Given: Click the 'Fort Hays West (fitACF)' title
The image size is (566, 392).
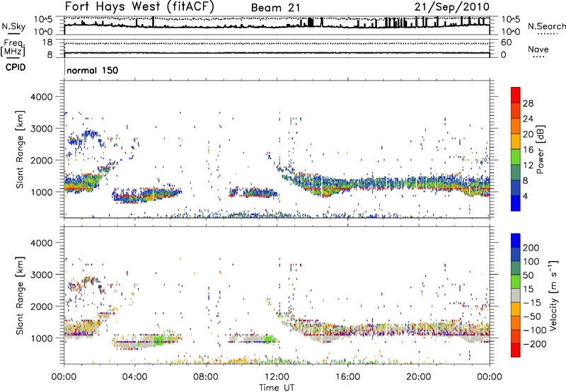Looking at the screenshot, I should [x=139, y=6].
